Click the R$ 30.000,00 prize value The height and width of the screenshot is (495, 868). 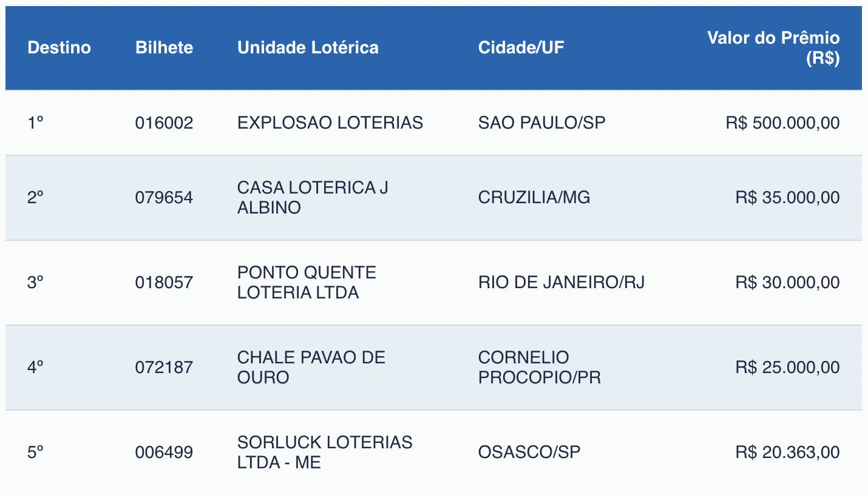(x=787, y=283)
